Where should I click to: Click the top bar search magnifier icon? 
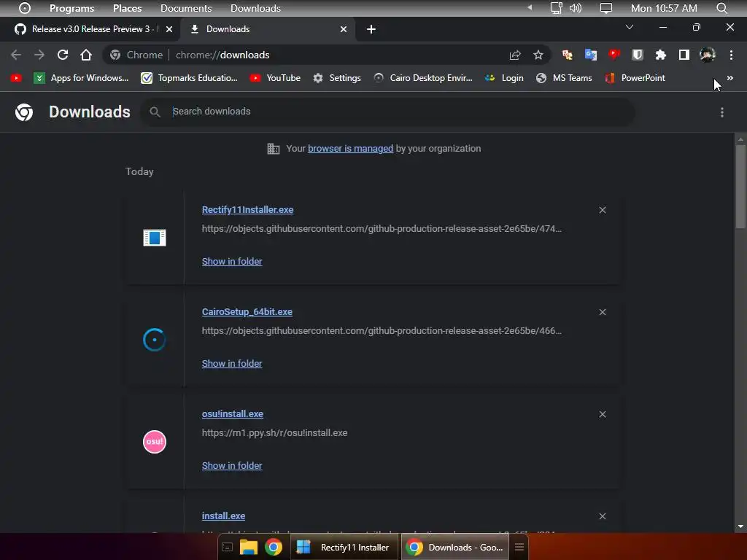tap(721, 8)
